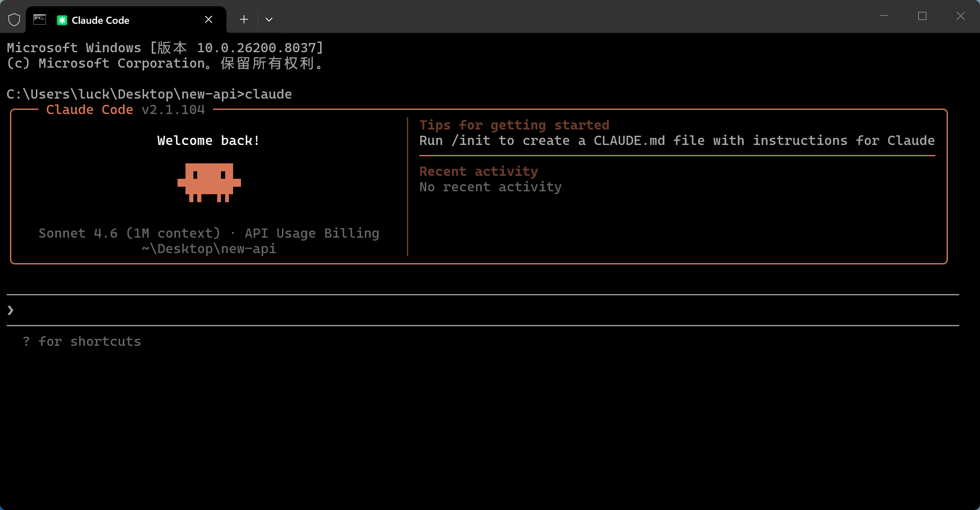Expand the new tab profile dropdown arrow
Image resolution: width=980 pixels, height=510 pixels.
tap(269, 20)
